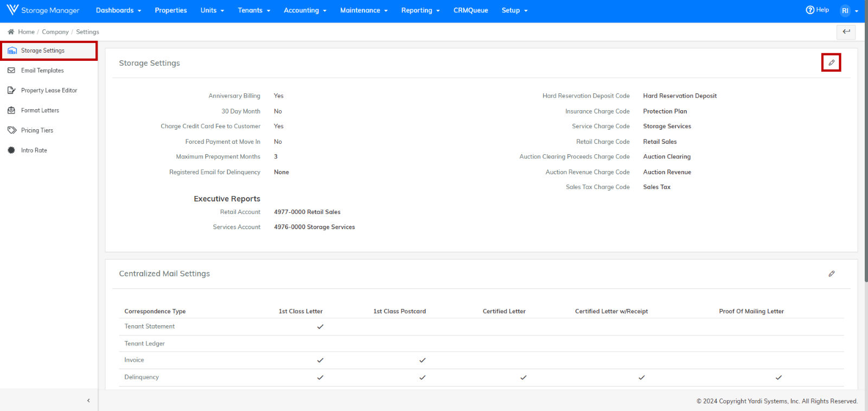Viewport: 868px width, 411px height.
Task: Click the Protection Plan value
Action: tap(665, 111)
